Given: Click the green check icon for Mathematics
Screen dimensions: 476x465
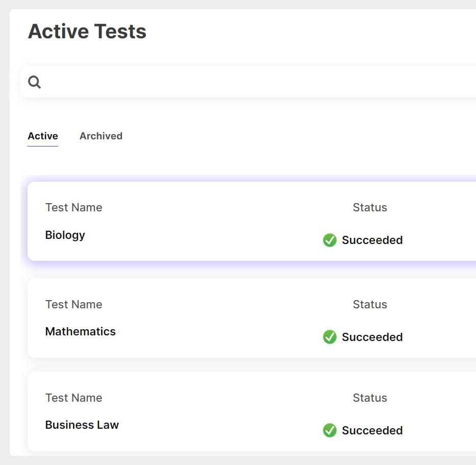Looking at the screenshot, I should (x=330, y=337).
